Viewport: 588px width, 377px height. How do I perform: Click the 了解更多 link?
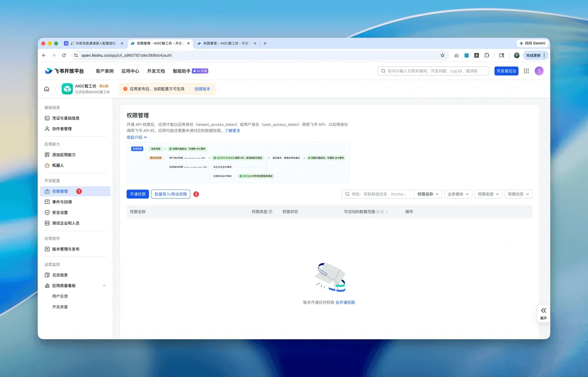233,131
